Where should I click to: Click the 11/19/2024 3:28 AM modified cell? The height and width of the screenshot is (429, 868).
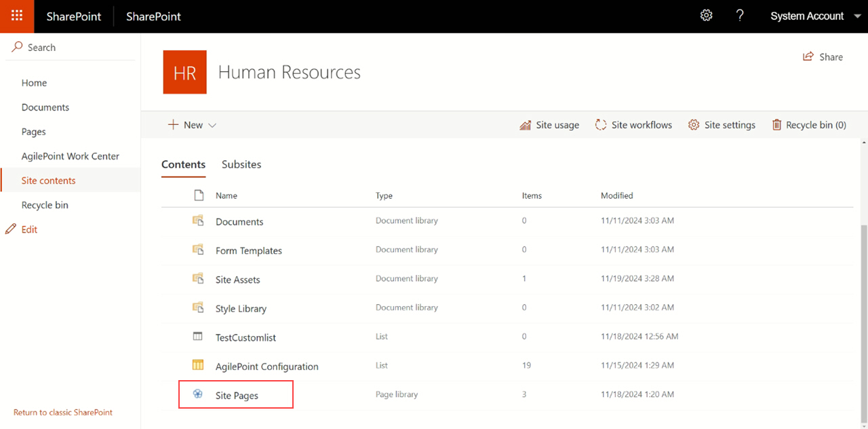[637, 278]
